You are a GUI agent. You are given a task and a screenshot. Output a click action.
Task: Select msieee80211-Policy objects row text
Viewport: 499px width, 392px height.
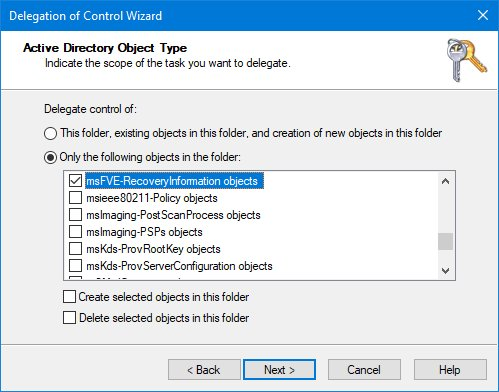(x=152, y=198)
